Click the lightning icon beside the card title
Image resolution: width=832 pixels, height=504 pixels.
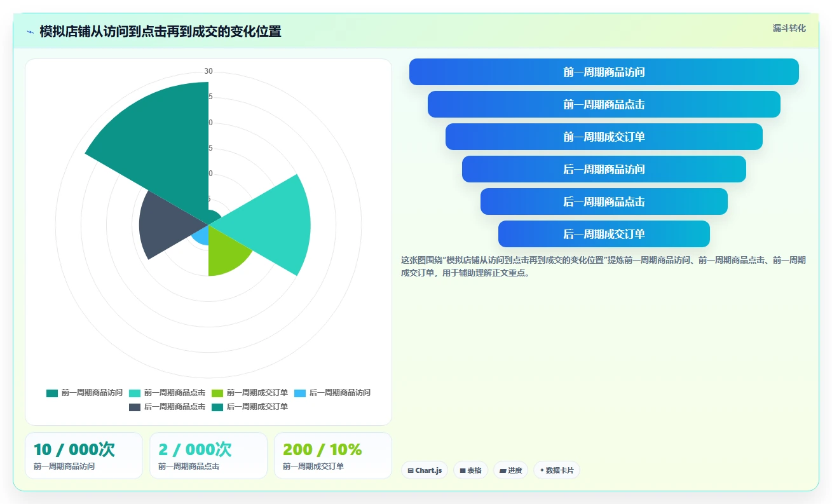coord(30,32)
